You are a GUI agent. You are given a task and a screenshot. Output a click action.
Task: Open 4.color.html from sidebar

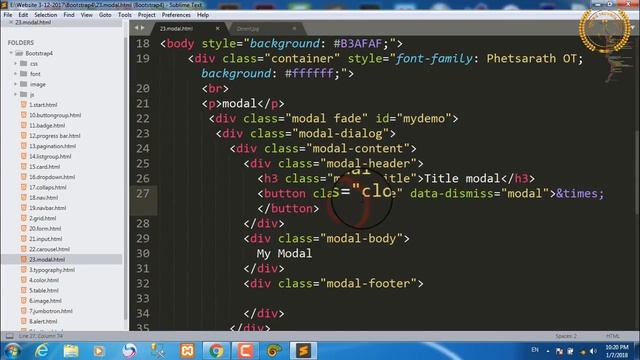click(44, 280)
